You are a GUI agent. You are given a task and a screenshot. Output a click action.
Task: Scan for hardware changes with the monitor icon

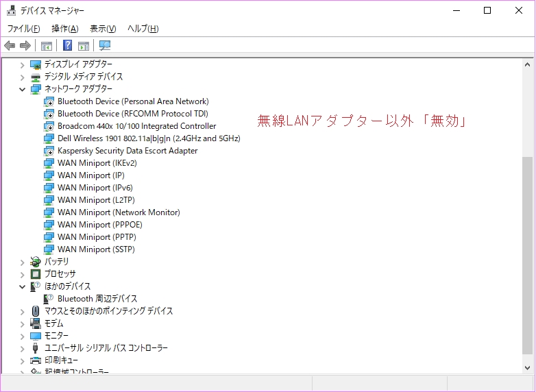click(x=105, y=45)
